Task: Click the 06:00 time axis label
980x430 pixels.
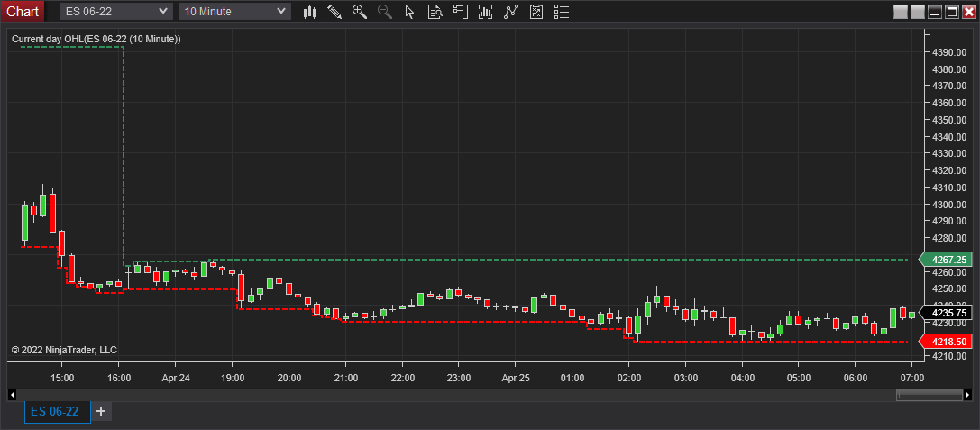Action: click(x=856, y=378)
